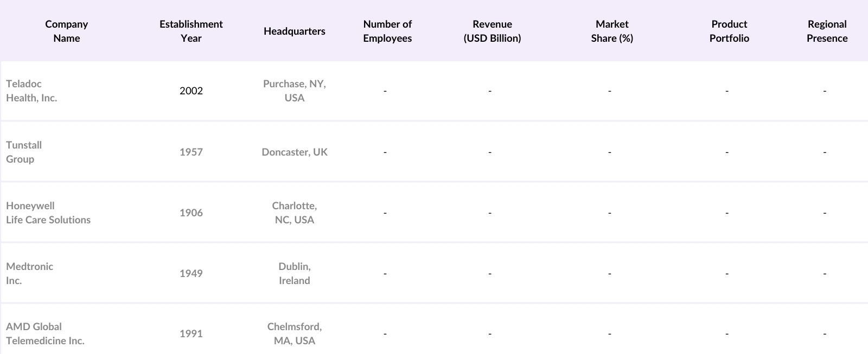Open the Medtronic Inc. company entry
The image size is (868, 354).
click(x=29, y=273)
